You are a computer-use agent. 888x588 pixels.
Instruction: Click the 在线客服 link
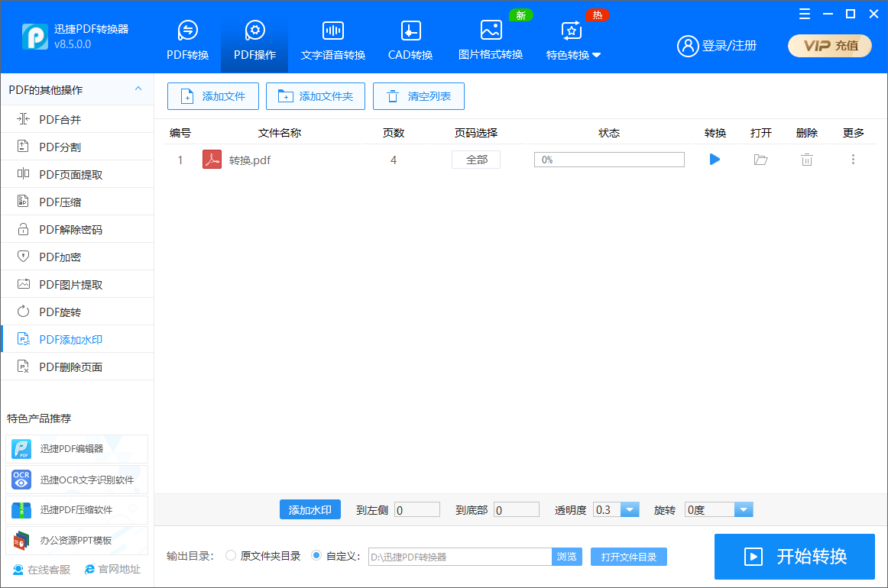coord(42,570)
